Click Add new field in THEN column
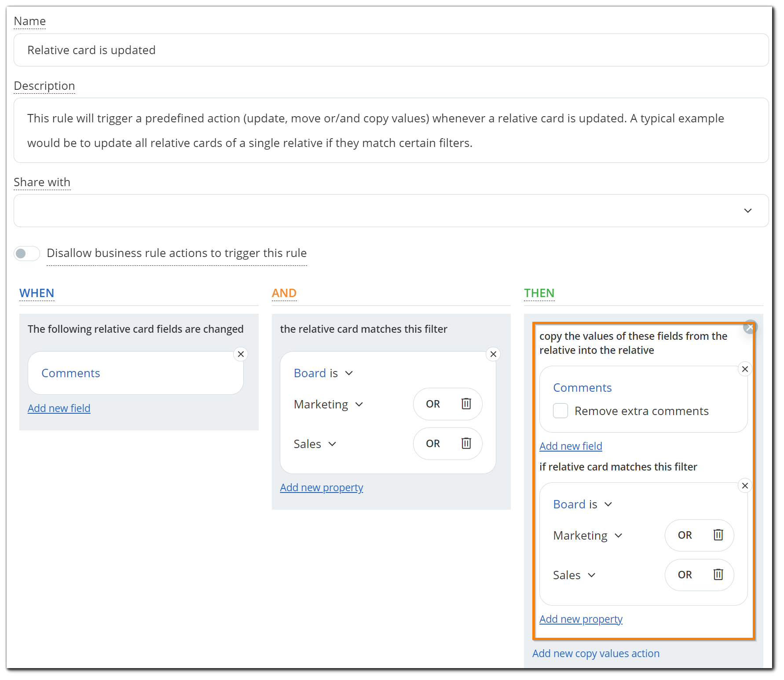 click(571, 446)
